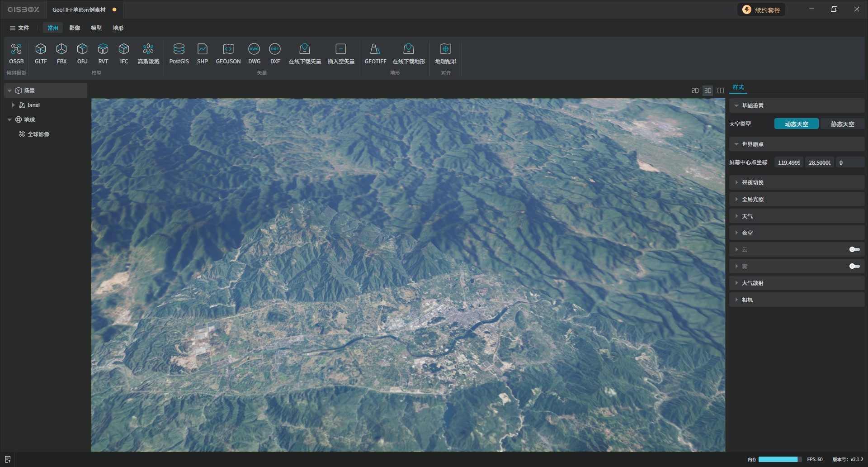Viewport: 868px width, 467px height.
Task: Open the 文件 file menu
Action: (19, 28)
